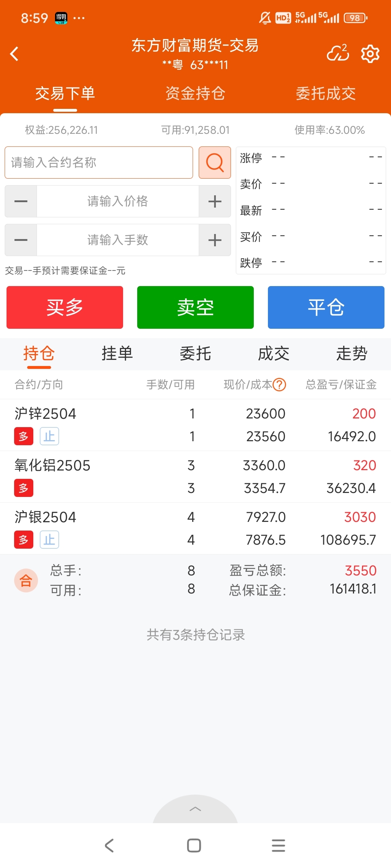The width and height of the screenshot is (391, 868).
Task: Tap the Android home navigation button
Action: pyautogui.click(x=194, y=846)
